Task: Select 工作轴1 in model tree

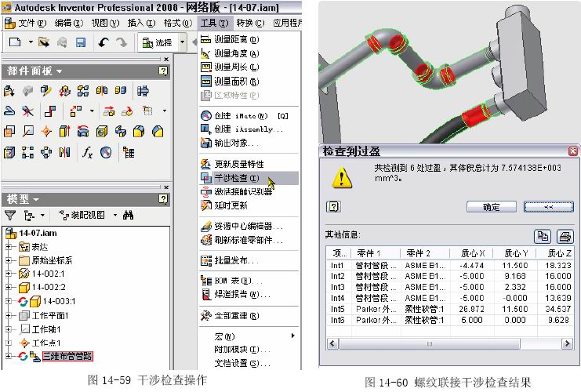Action: click(x=46, y=329)
